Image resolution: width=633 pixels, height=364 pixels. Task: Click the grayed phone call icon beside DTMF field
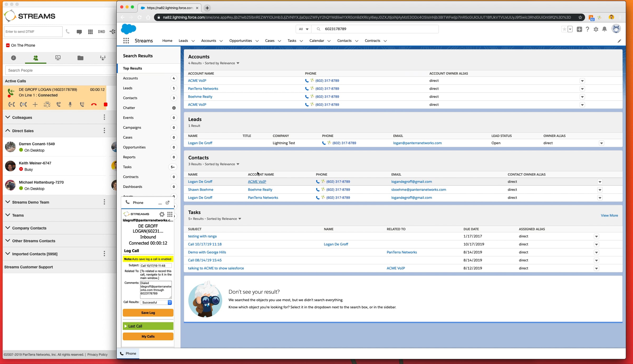(x=68, y=32)
